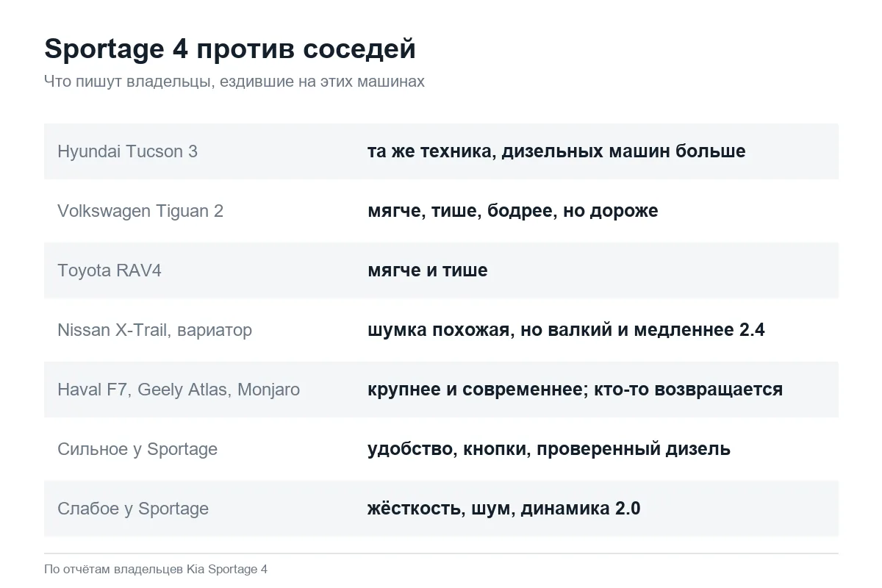Click "жёсткость, шум, динамика 2.0"

[504, 509]
